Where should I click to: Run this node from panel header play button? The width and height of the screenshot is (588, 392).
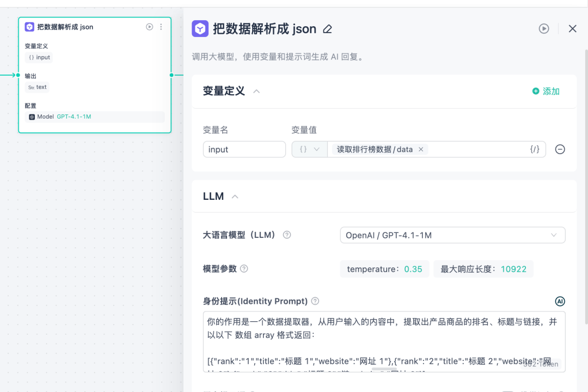point(544,28)
